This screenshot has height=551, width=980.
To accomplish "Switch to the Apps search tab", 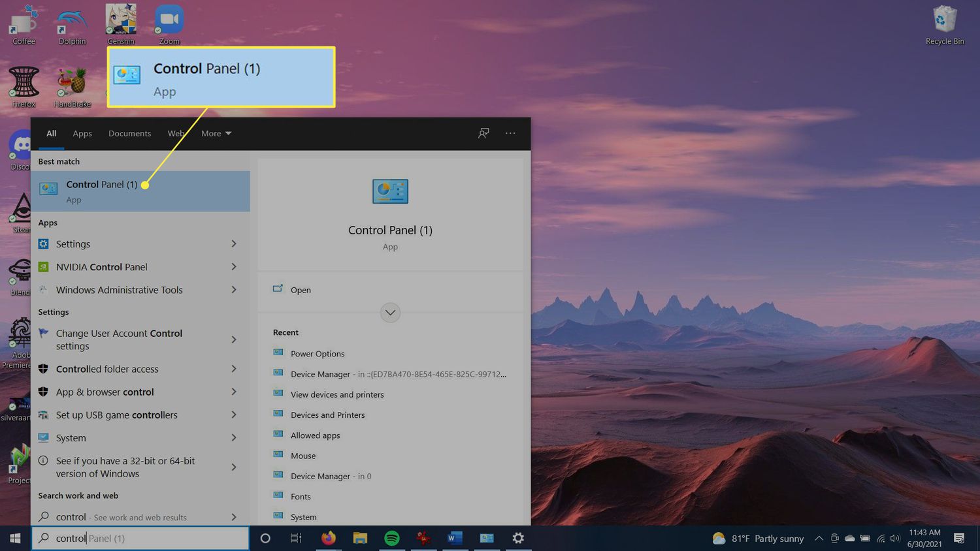I will [x=82, y=133].
